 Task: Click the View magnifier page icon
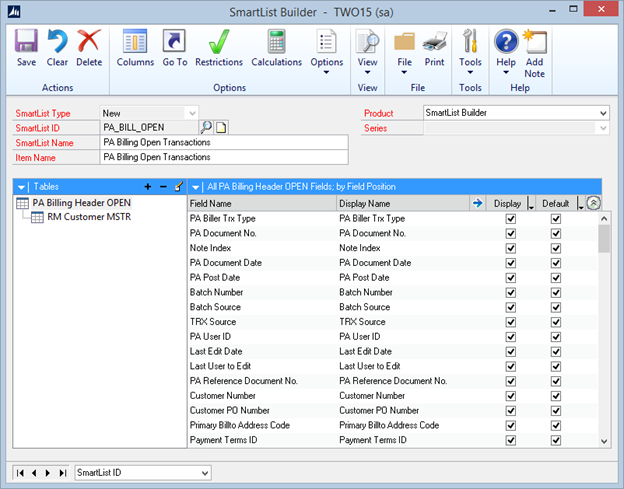pos(367,41)
